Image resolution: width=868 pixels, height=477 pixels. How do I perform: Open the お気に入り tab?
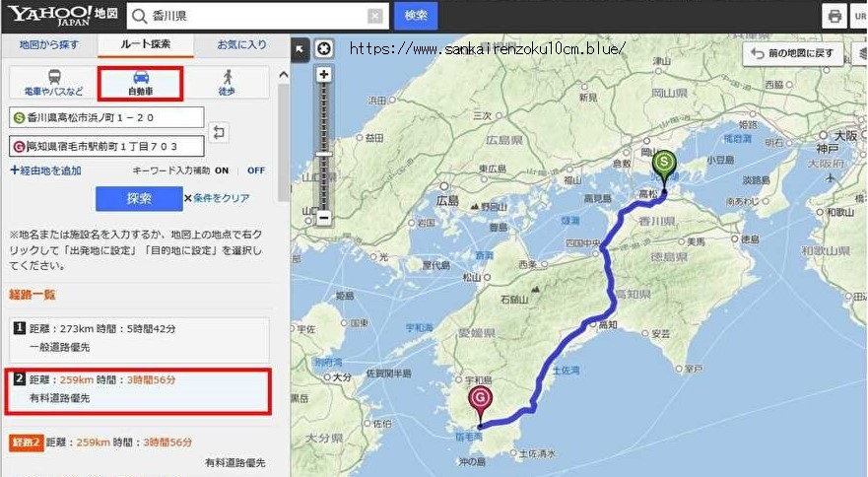241,45
